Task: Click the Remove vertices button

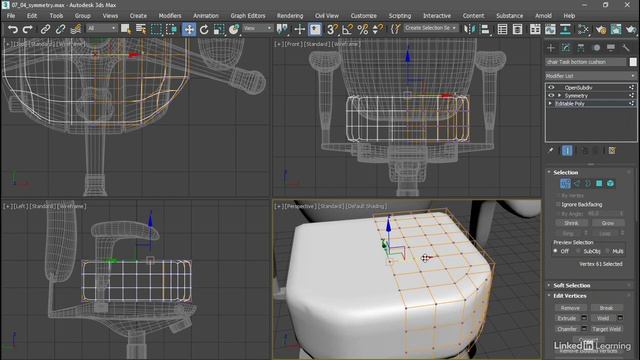Action: pos(571,308)
